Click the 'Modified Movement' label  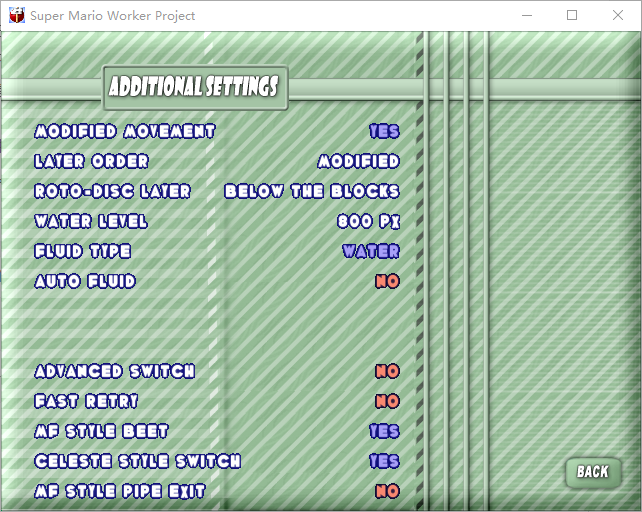tap(125, 131)
